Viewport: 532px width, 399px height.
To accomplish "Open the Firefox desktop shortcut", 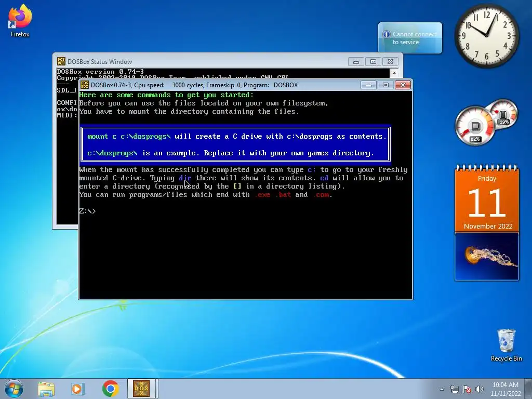I will (20, 20).
